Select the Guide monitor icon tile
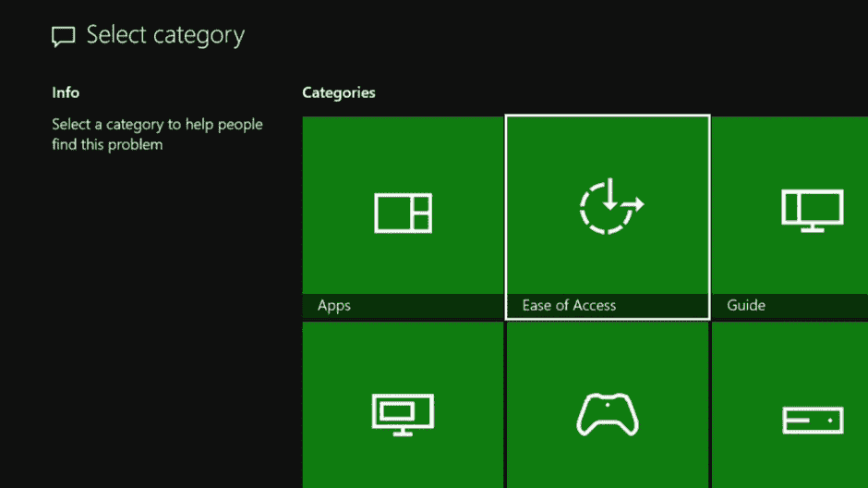Screen dimensions: 868x488 pos(812,211)
